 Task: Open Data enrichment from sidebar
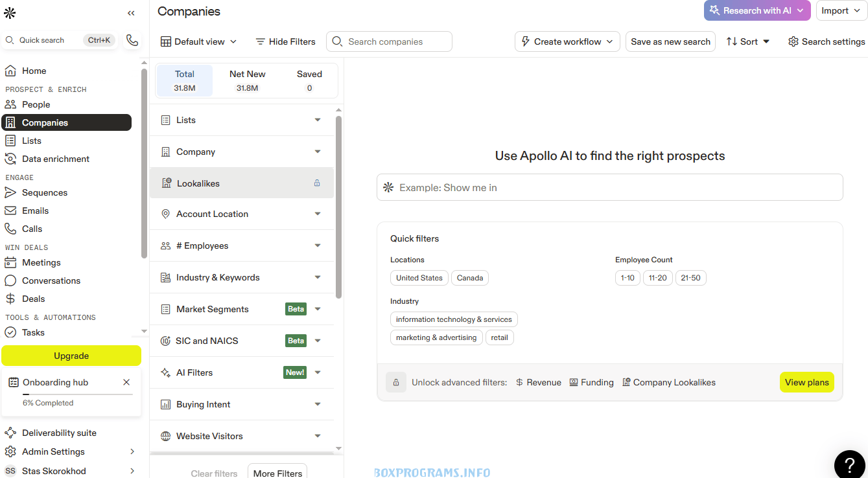(x=56, y=159)
